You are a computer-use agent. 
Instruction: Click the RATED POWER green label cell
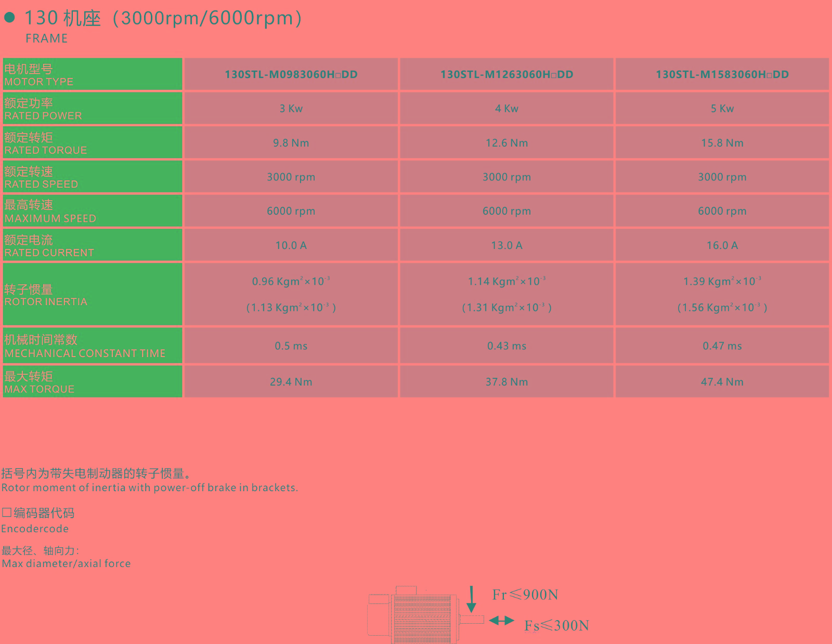92,109
